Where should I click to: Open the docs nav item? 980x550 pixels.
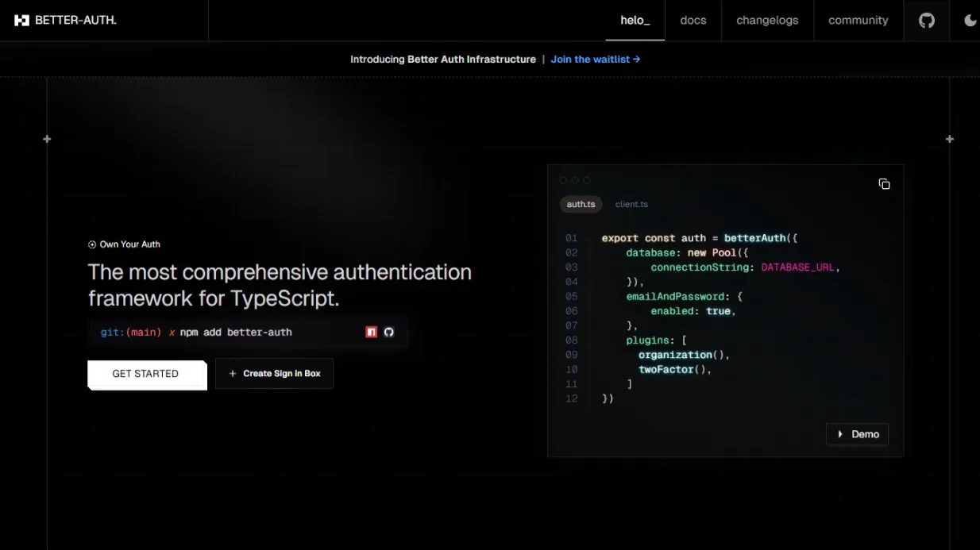(693, 21)
